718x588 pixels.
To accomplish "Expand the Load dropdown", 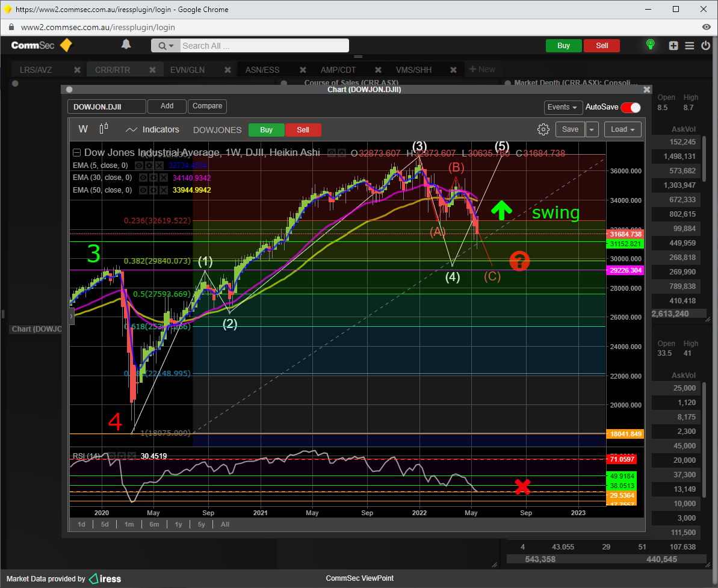I will coord(622,129).
